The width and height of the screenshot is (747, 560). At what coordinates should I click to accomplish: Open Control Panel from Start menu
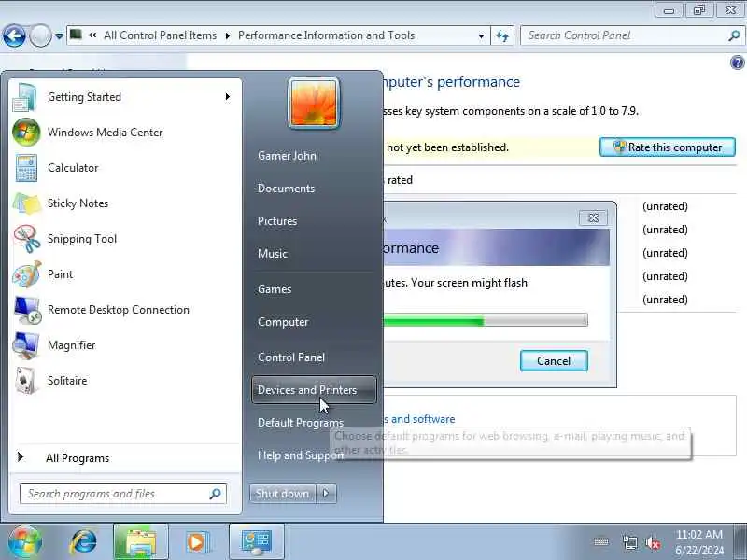(x=291, y=357)
